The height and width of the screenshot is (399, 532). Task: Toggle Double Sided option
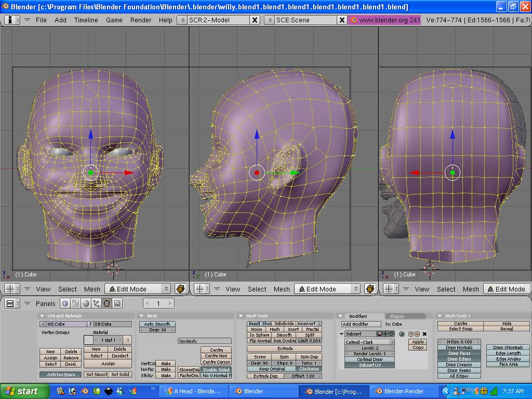pyautogui.click(x=217, y=370)
